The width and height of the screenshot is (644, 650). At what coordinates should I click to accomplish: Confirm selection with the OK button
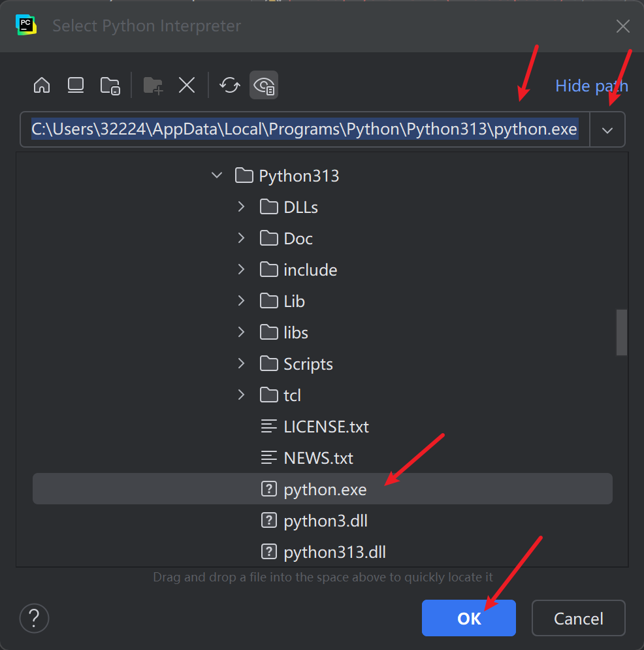468,618
